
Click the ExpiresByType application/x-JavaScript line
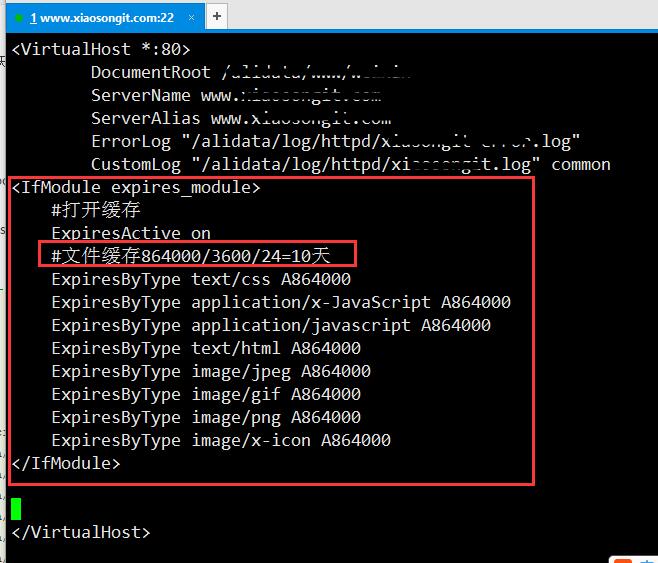(280, 302)
